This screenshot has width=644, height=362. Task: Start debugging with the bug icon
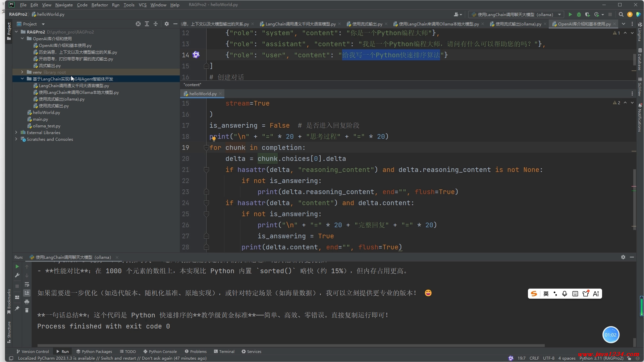(x=579, y=14)
